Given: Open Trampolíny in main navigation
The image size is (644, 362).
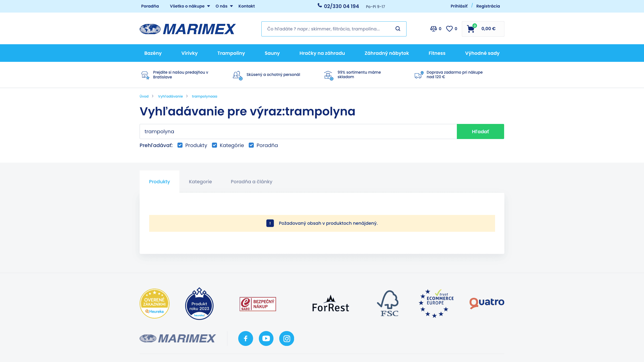Looking at the screenshot, I should point(231,53).
